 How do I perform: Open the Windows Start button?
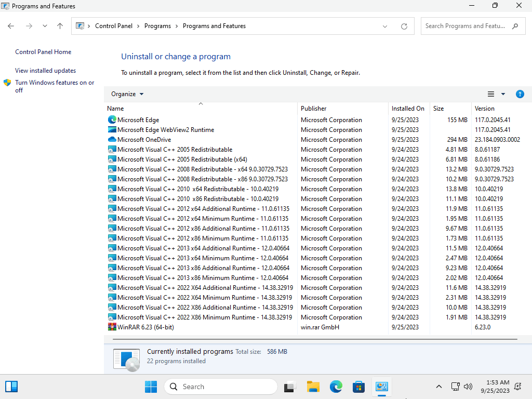(x=151, y=387)
